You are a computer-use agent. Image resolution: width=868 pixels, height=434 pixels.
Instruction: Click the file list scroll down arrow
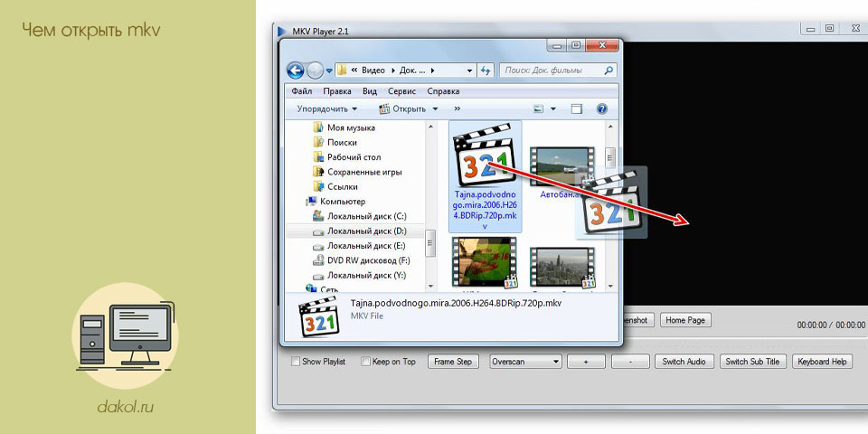pos(610,286)
